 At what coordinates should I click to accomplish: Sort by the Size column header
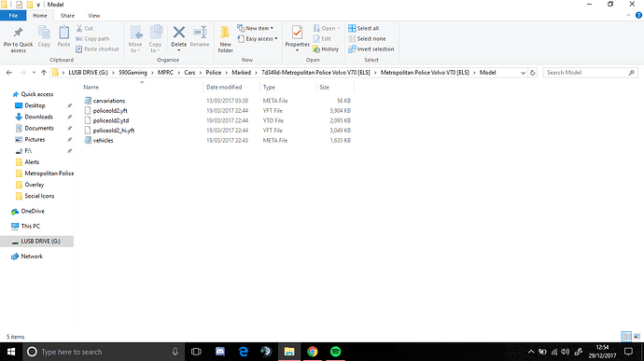pos(325,87)
